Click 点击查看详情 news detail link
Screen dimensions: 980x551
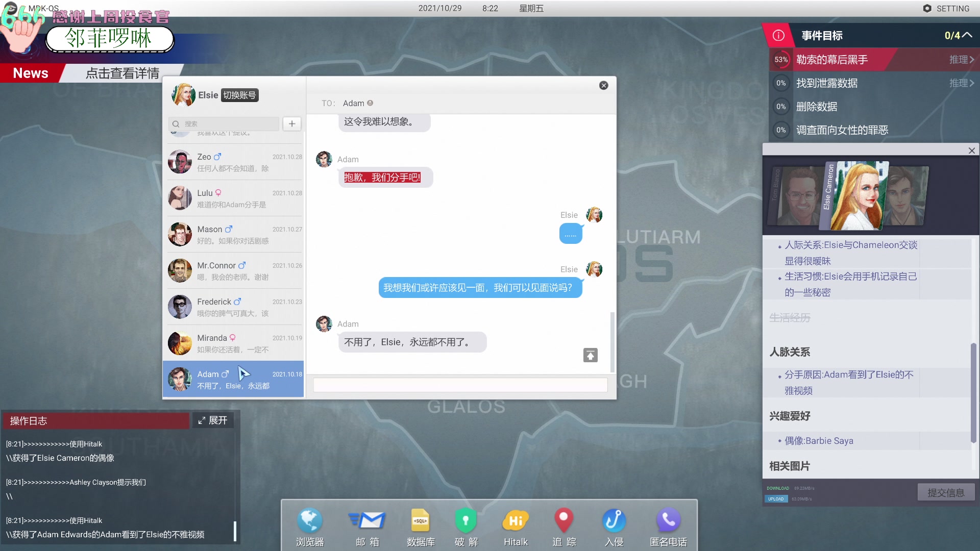[122, 73]
